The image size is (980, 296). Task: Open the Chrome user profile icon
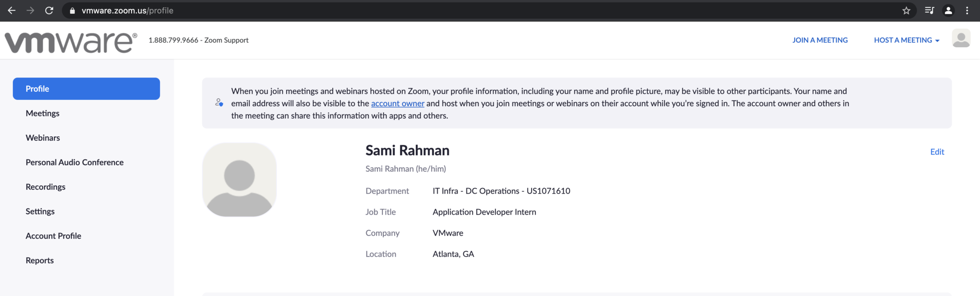948,11
